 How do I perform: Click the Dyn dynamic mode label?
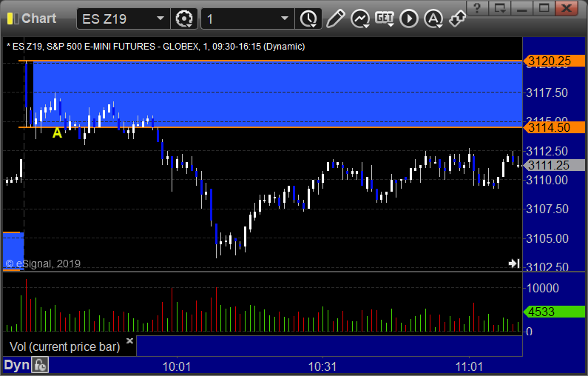coord(16,365)
